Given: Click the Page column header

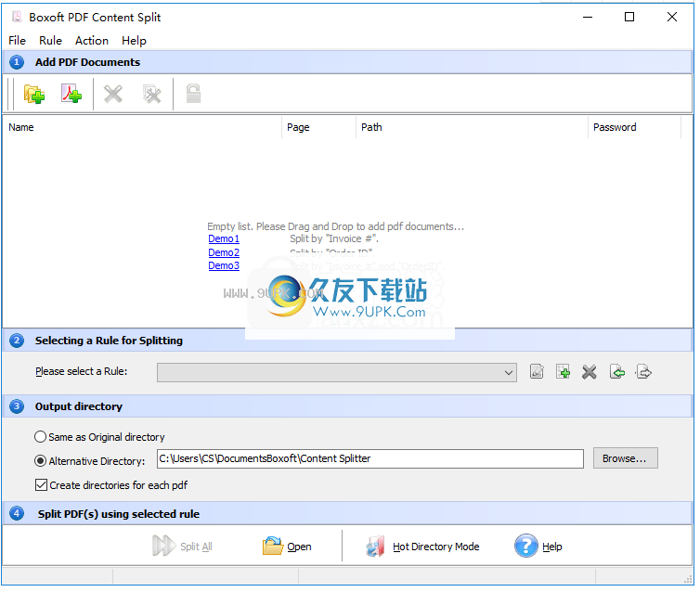Looking at the screenshot, I should (318, 127).
